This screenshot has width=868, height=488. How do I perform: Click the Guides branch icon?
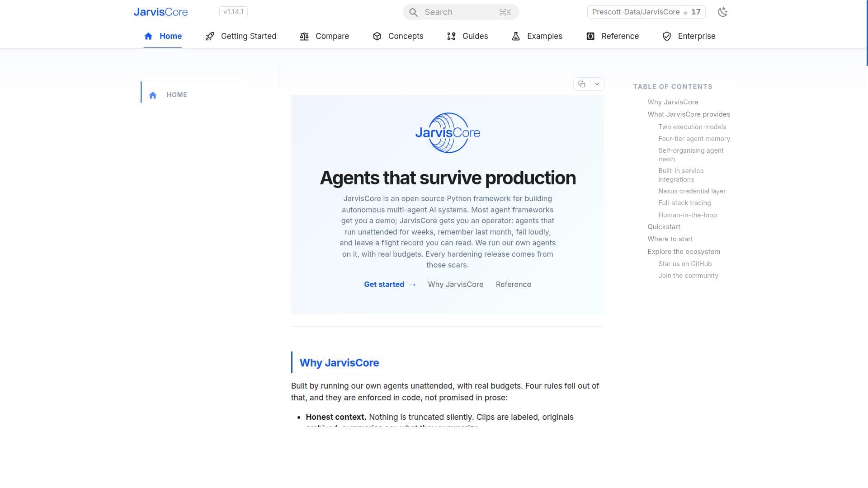(451, 36)
